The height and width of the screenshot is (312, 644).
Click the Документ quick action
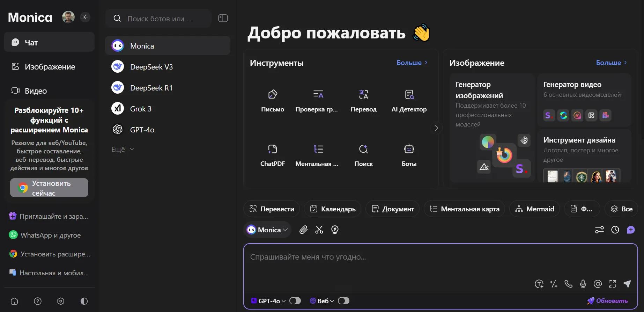pyautogui.click(x=393, y=209)
